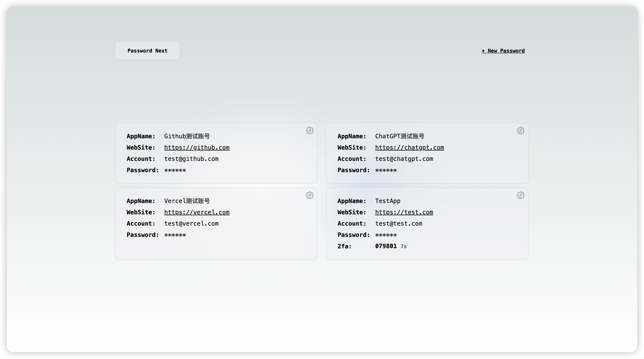Click the masked Vercel password
The height and width of the screenshot is (359, 644).
(175, 235)
